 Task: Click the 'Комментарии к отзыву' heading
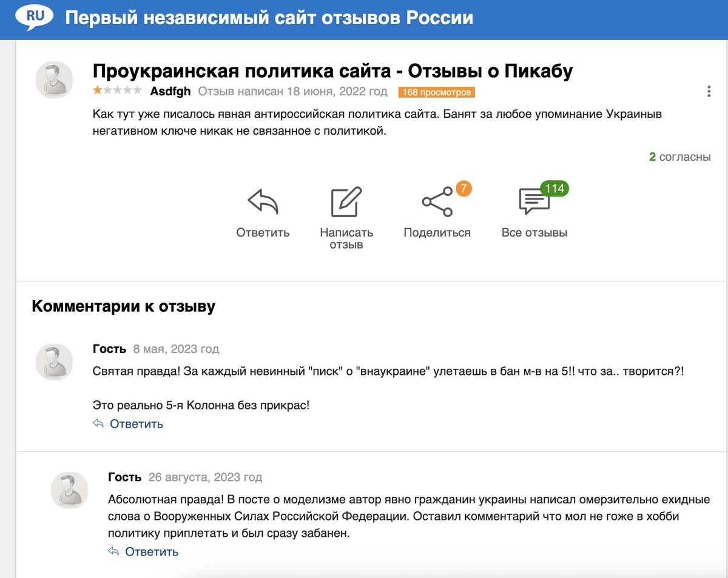pos(123,306)
